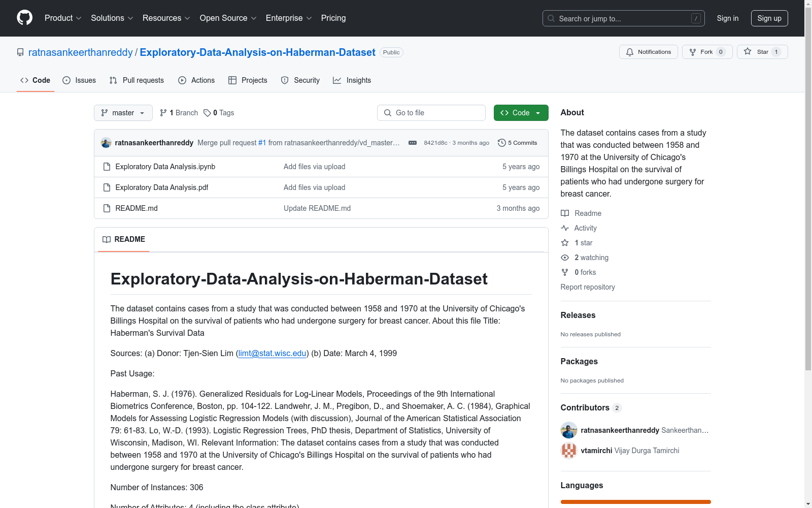Click the commit author avatar

click(106, 143)
